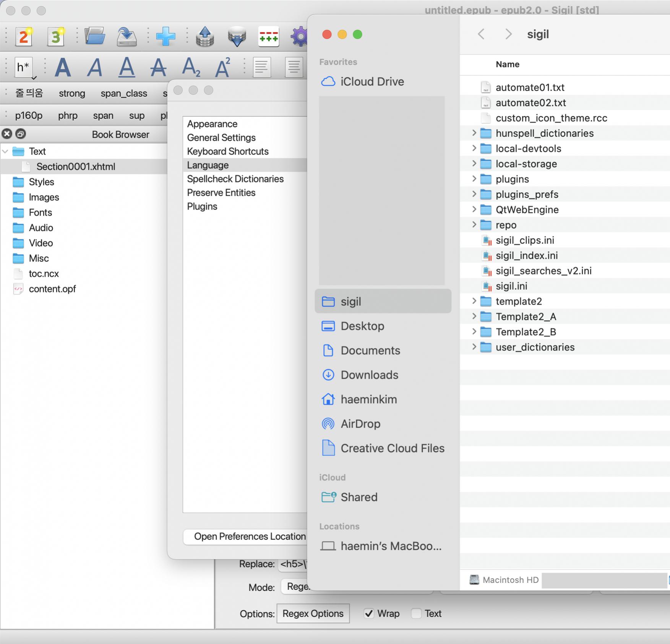Select custom_icon_theme.rcc in Finder list

(x=566, y=118)
